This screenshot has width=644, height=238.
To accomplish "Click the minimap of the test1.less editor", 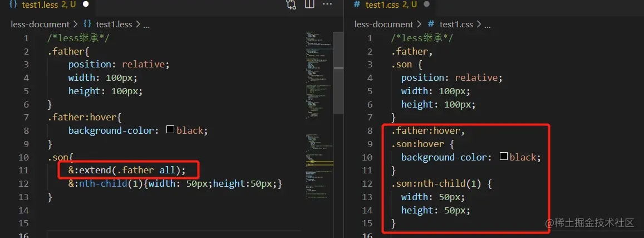I will 318,115.
